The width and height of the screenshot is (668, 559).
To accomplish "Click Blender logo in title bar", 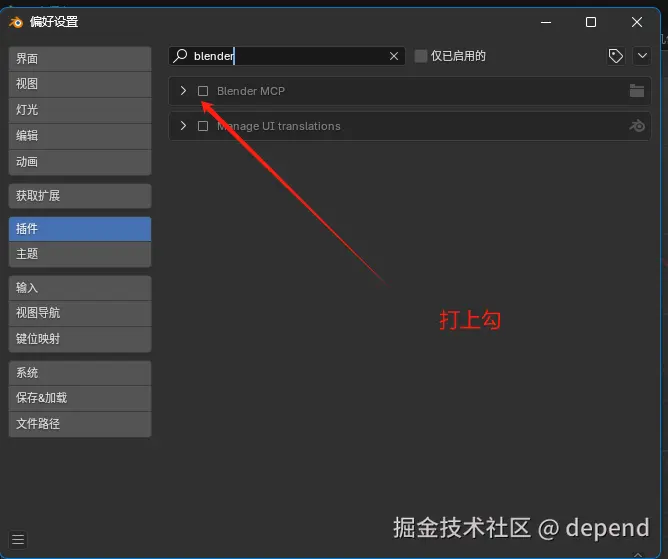I will point(16,22).
